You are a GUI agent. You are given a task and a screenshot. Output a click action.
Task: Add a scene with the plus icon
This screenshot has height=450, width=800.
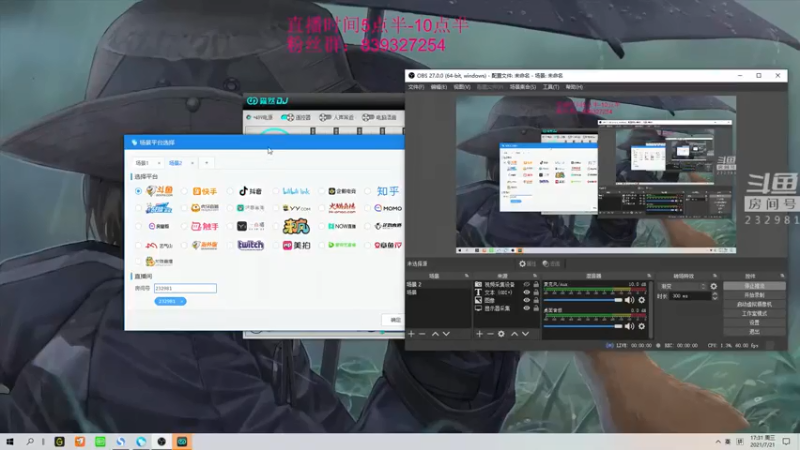pyautogui.click(x=411, y=334)
